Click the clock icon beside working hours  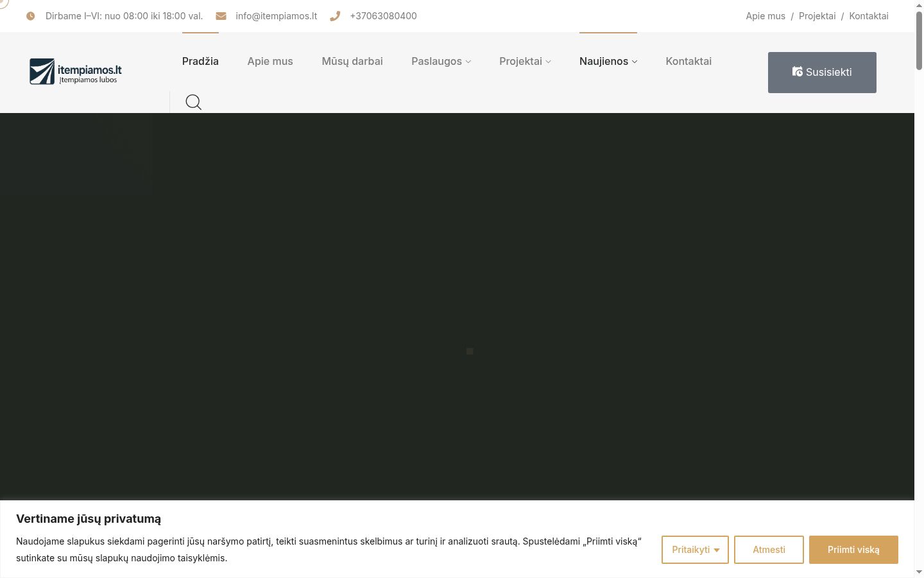30,16
